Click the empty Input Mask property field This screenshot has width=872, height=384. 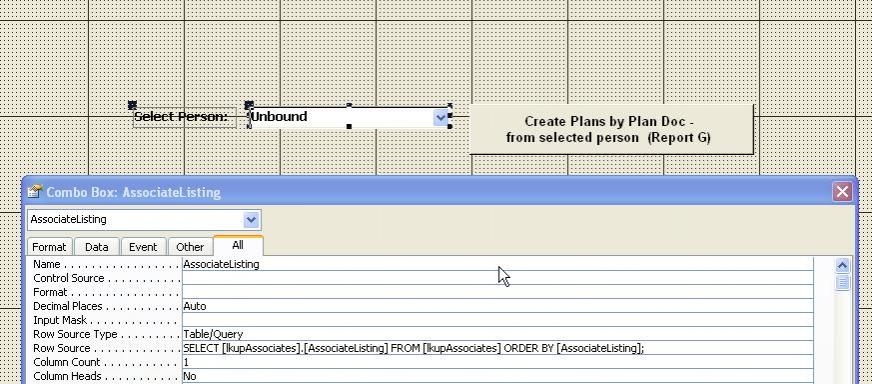(x=498, y=320)
